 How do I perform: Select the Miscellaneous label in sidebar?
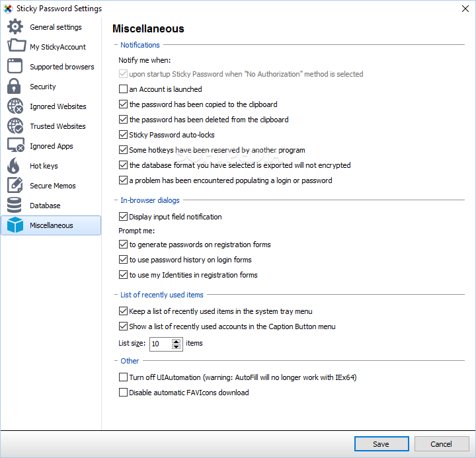pyautogui.click(x=52, y=225)
